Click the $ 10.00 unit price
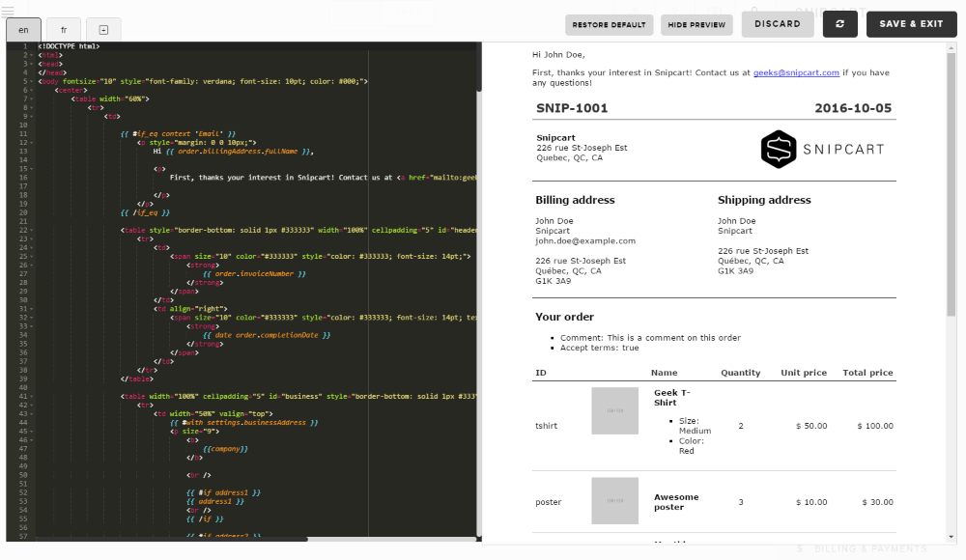 click(811, 502)
